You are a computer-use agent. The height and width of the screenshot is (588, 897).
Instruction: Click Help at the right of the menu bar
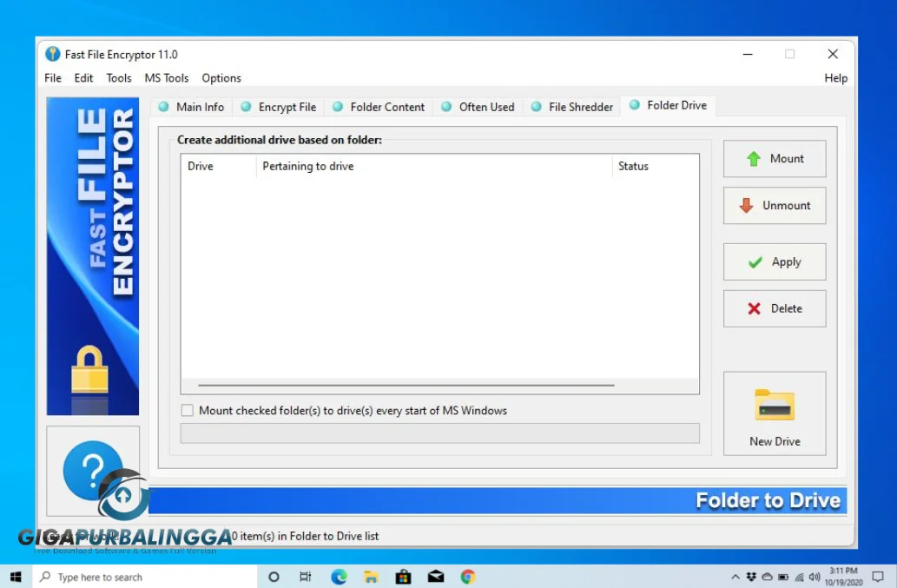(x=834, y=78)
